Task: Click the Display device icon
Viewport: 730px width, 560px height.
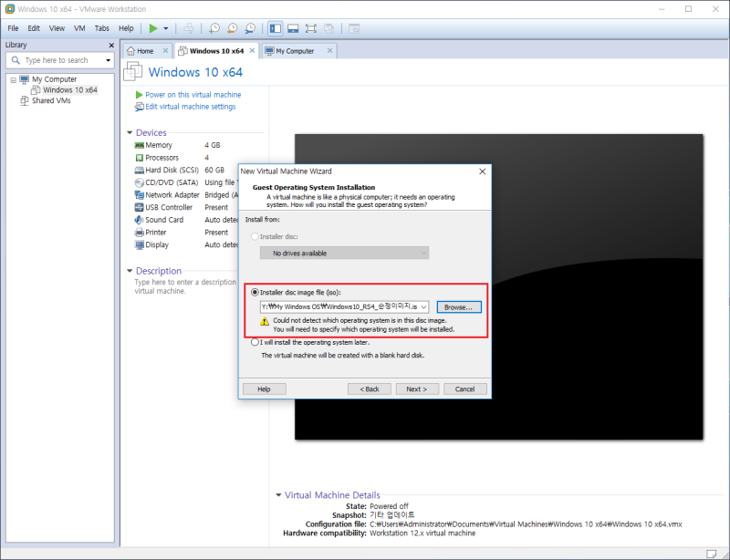Action: (140, 244)
